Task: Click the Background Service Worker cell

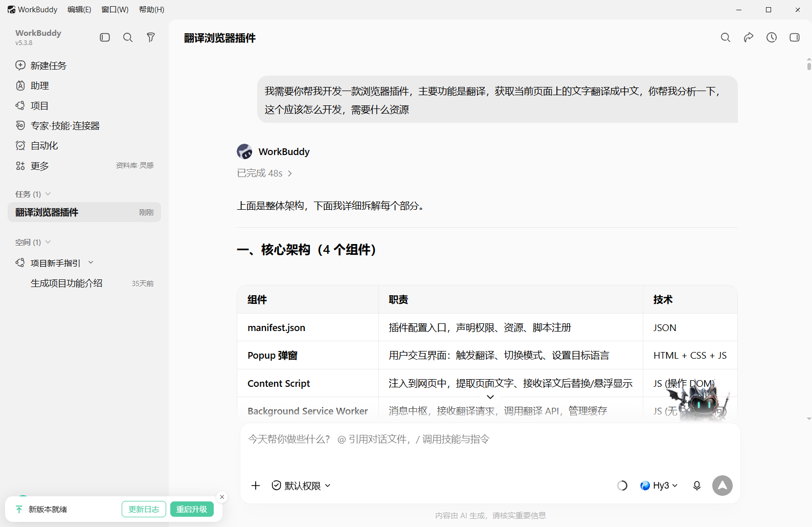Action: coord(308,411)
